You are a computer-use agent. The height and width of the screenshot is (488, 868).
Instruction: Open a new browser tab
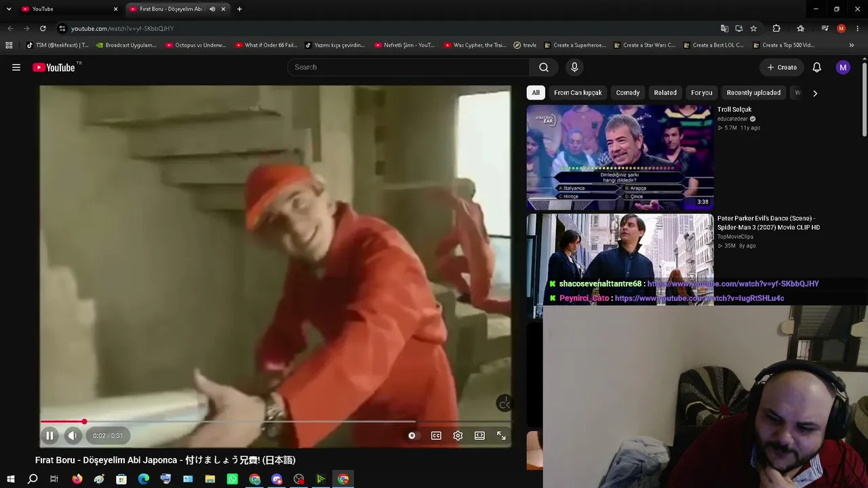tap(239, 9)
